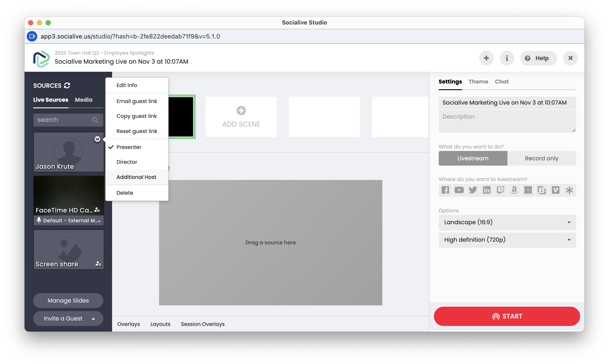Click the Facebook livestream destination icon
This screenshot has width=609, height=364.
pos(445,190)
